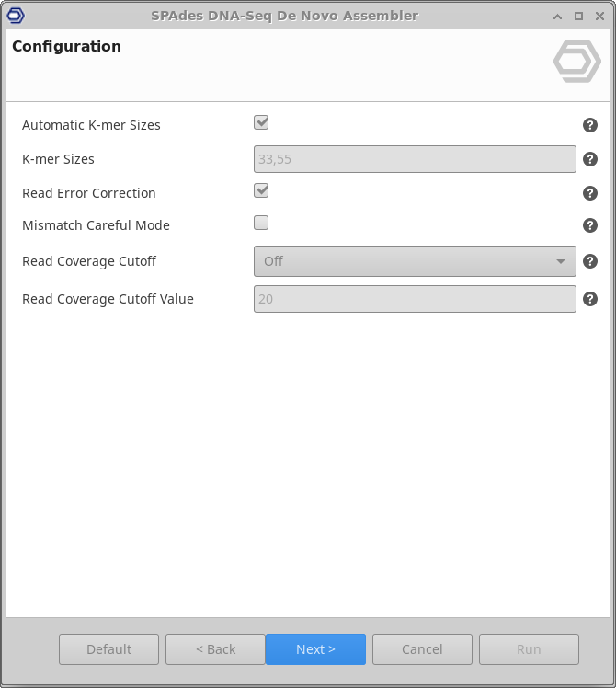This screenshot has width=616, height=688.
Task: Show help for Mismatch Careful Mode
Action: tap(590, 225)
